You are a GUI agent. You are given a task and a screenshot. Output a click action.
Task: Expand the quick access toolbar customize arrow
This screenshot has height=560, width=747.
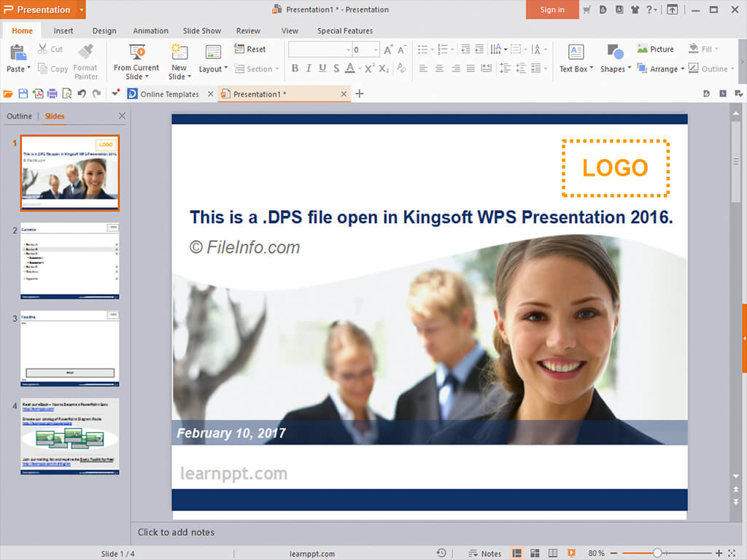tap(115, 94)
